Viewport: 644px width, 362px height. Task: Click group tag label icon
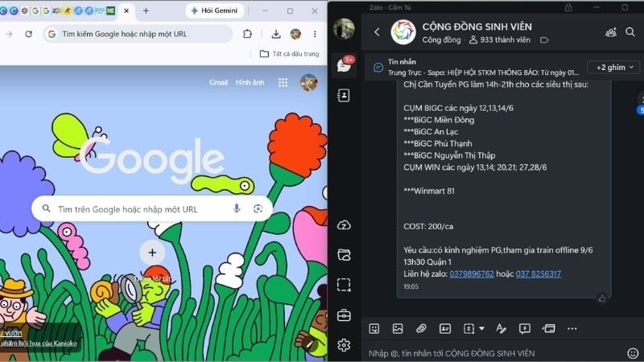[544, 39]
